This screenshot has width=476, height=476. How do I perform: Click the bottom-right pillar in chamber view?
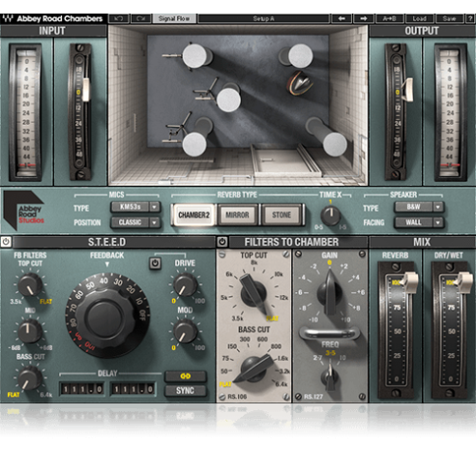click(x=335, y=144)
